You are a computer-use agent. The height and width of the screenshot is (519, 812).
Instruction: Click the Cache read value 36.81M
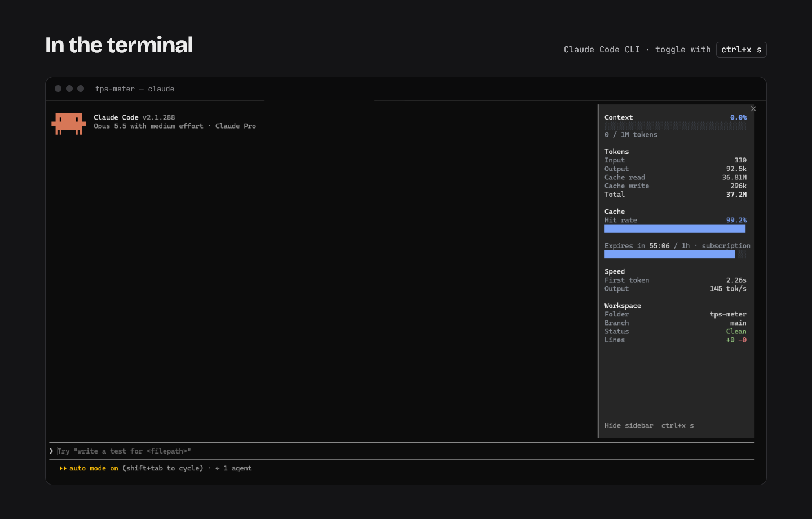coord(734,177)
